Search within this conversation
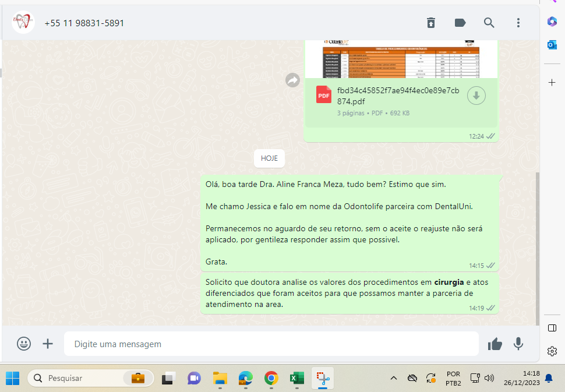Screen dimensions: 565x392 (489, 23)
